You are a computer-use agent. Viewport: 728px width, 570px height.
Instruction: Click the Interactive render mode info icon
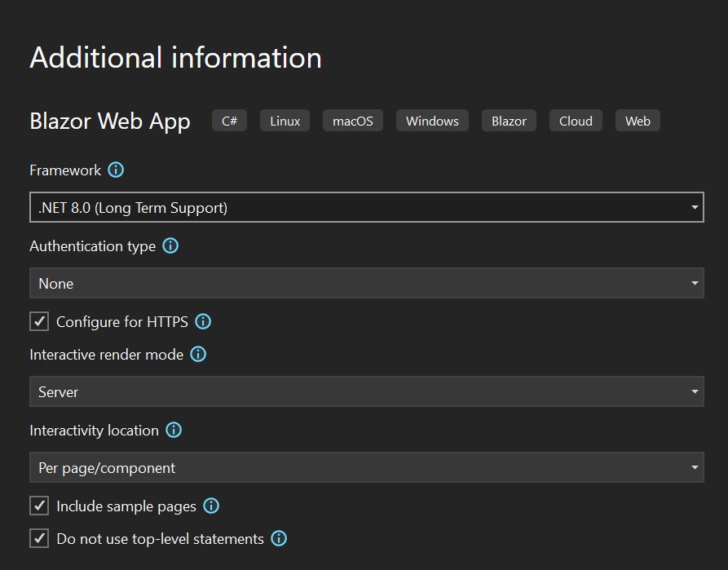coord(198,355)
